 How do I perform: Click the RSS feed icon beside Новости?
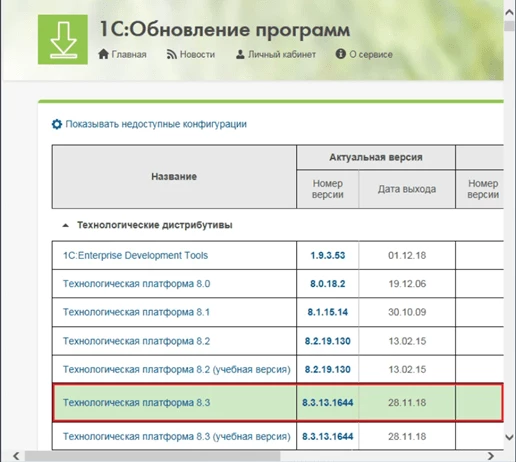tap(172, 54)
